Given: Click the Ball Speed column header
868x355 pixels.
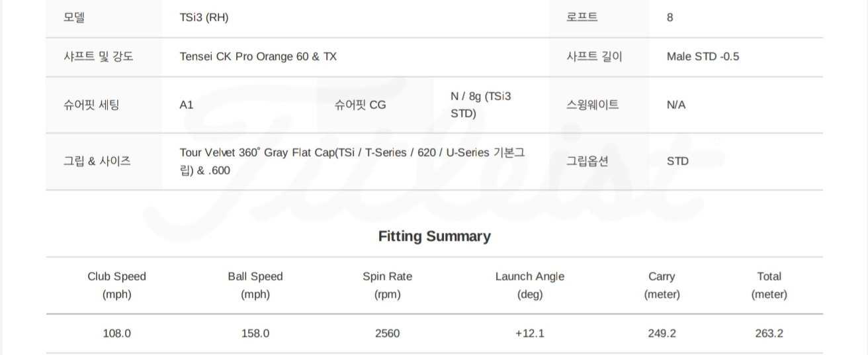Looking at the screenshot, I should (255, 285).
